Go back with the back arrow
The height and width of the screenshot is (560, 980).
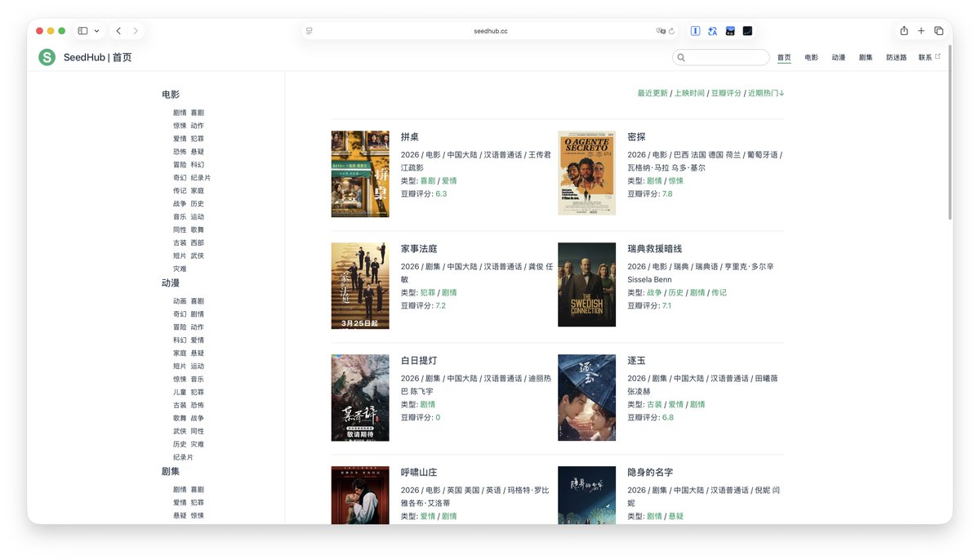(118, 31)
